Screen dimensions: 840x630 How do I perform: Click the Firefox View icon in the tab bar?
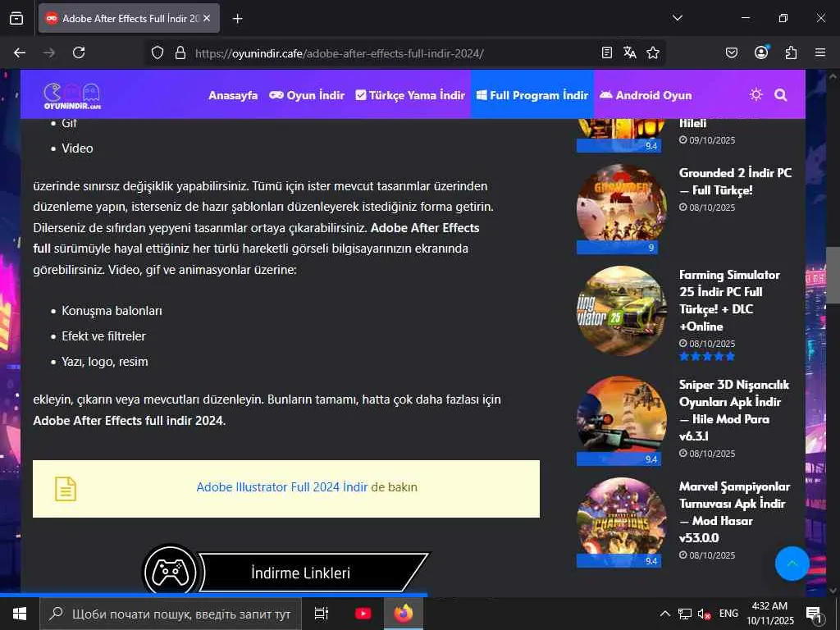click(x=16, y=18)
